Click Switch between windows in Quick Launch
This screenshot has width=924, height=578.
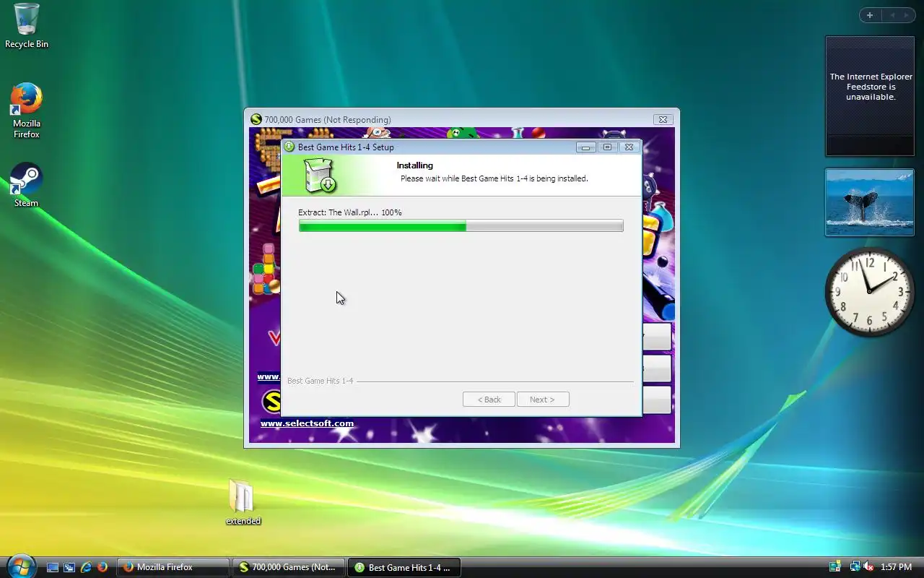click(69, 567)
